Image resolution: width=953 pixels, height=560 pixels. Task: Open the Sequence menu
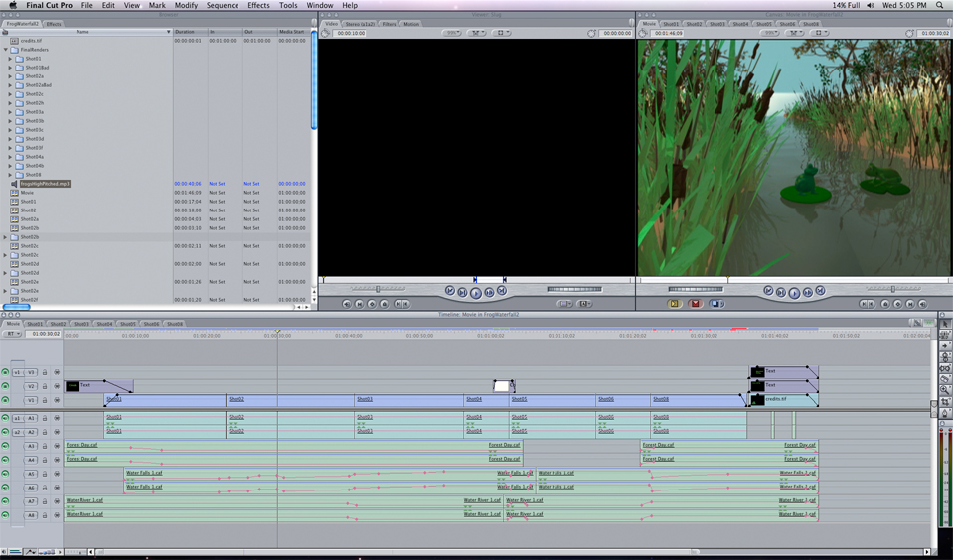(222, 5)
